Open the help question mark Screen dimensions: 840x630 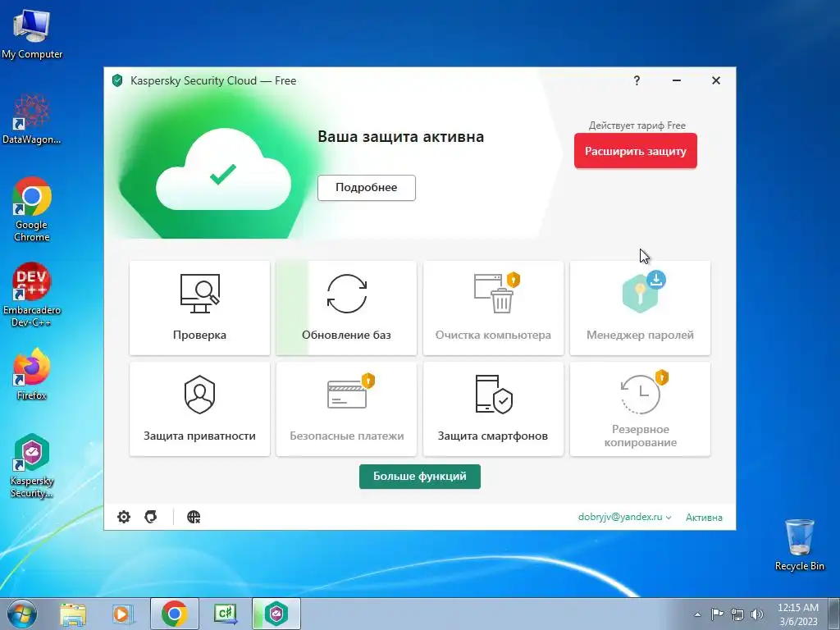coord(637,80)
